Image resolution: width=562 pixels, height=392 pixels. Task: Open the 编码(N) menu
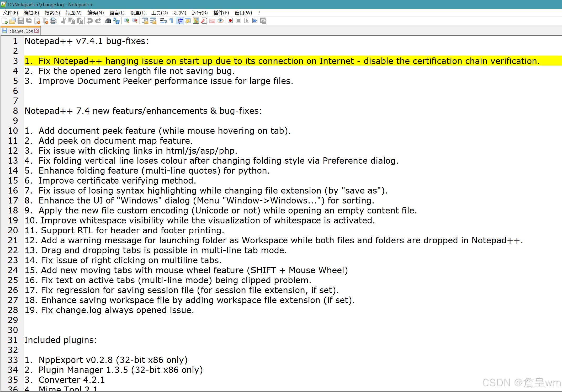coord(96,13)
